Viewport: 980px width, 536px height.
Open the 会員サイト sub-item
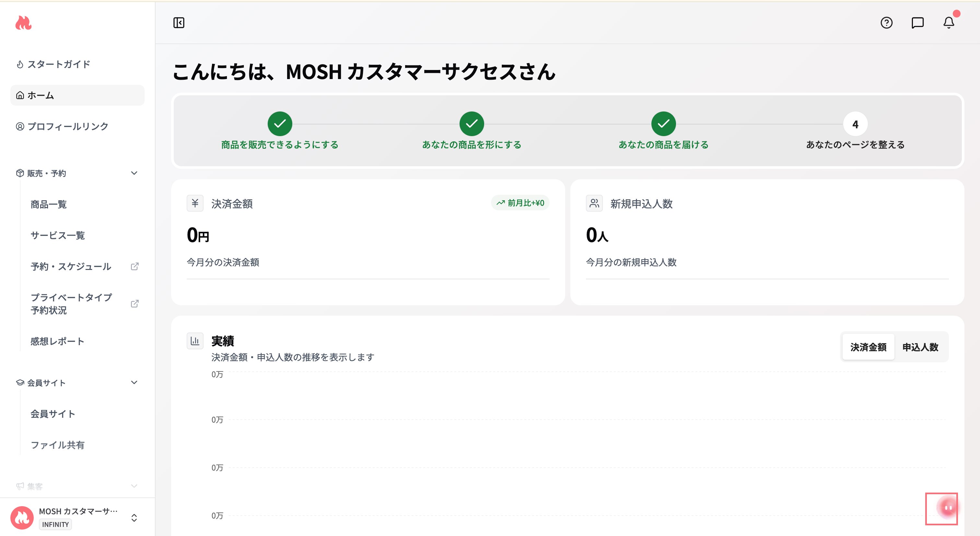52,414
